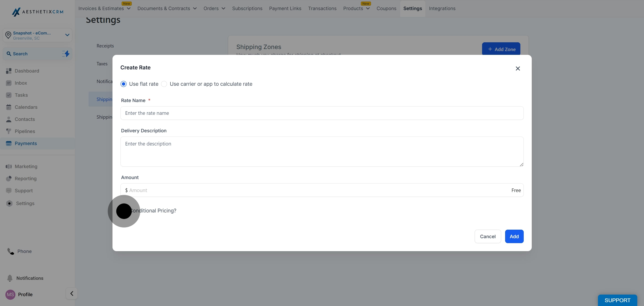Expand the Orders menu dropdown
644x306 pixels.
(x=214, y=9)
